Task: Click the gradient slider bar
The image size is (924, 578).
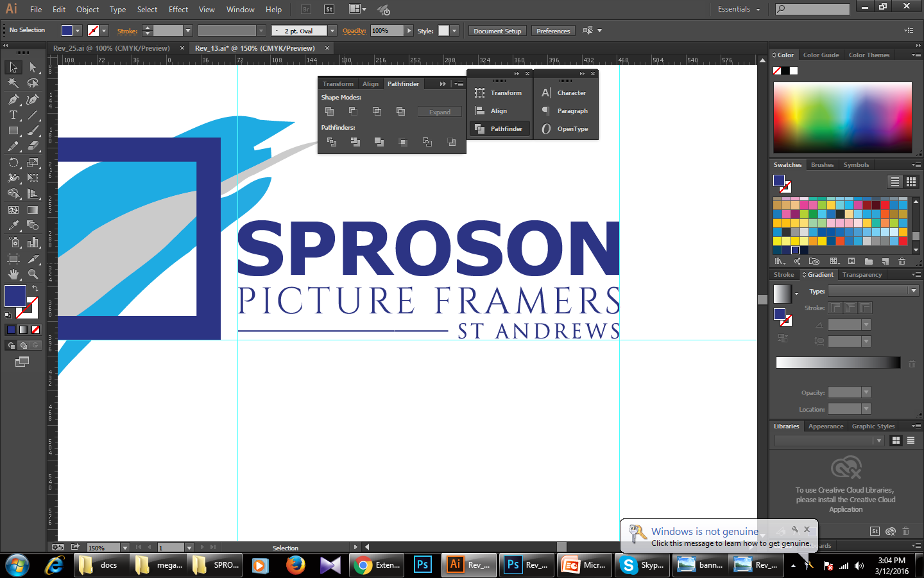Action: pos(837,363)
